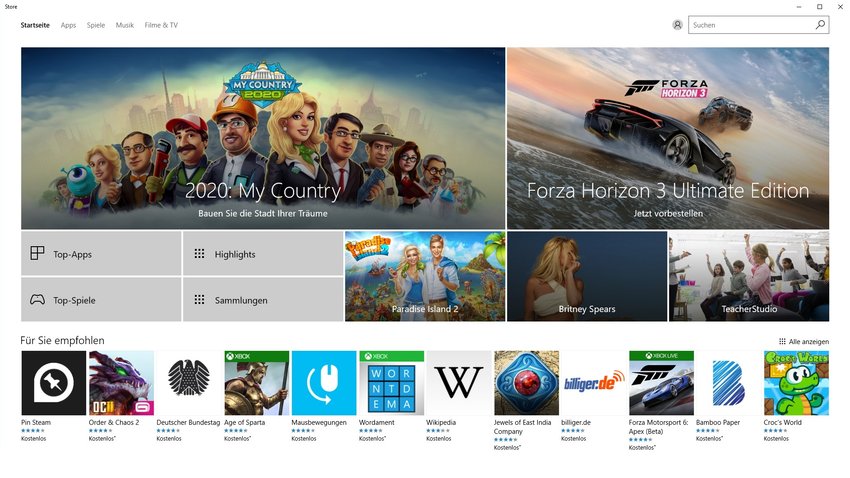Open the Top-Apps tile

[x=101, y=254]
